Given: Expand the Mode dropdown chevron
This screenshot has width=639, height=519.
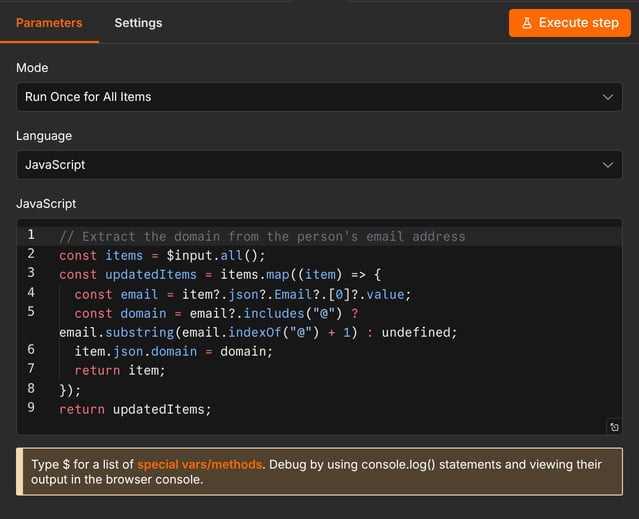Looking at the screenshot, I should click(608, 97).
